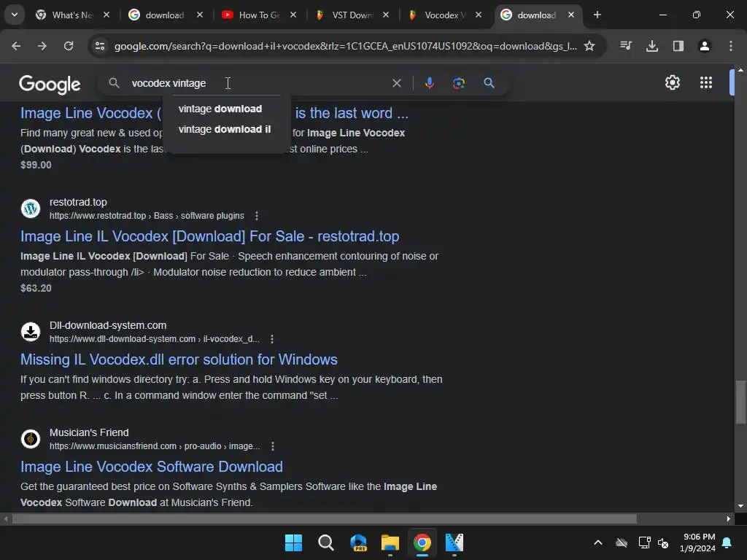Open Edge PRE browser from taskbar

358,542
